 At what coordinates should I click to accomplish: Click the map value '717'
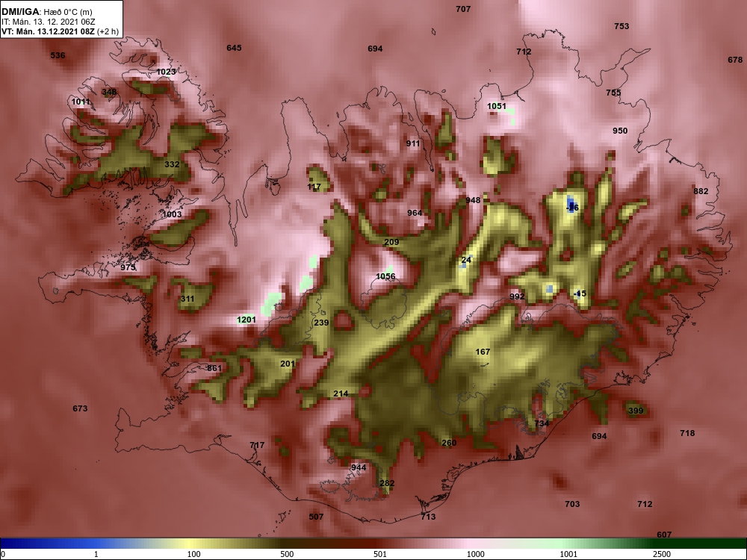click(257, 445)
